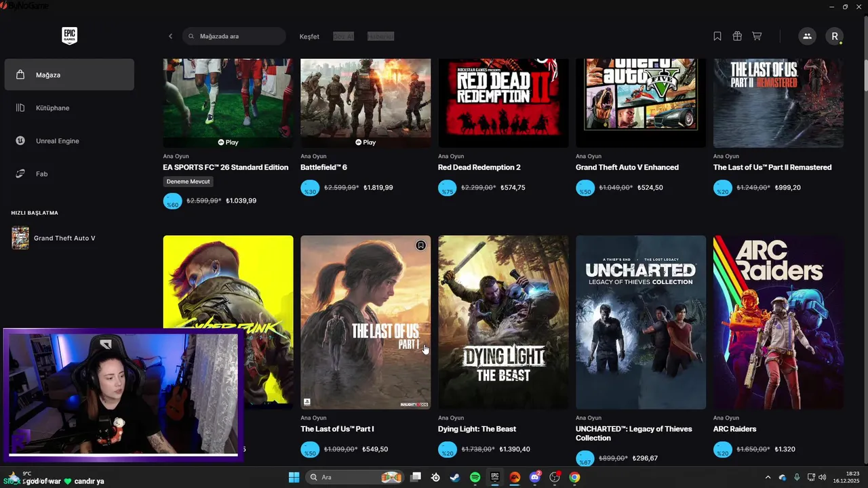The height and width of the screenshot is (488, 868).
Task: Open the gift redeem icon in header
Action: (737, 36)
